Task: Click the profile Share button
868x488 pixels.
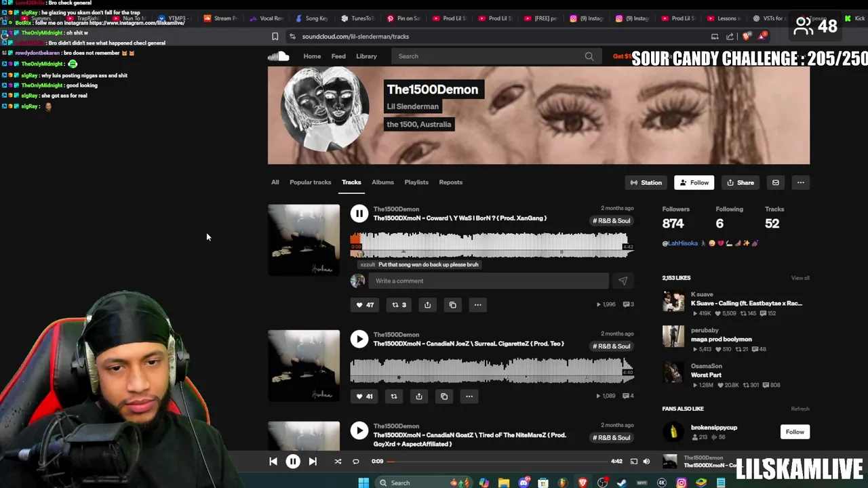Action: click(741, 182)
